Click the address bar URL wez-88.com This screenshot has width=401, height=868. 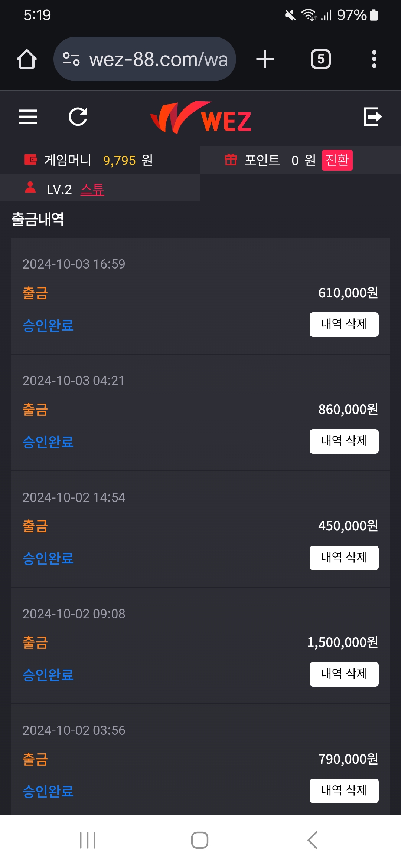tap(158, 59)
